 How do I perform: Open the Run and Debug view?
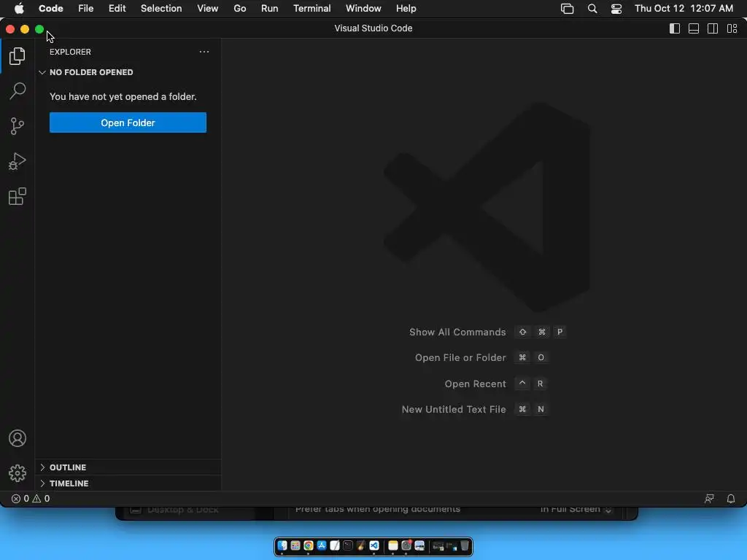pyautogui.click(x=18, y=161)
